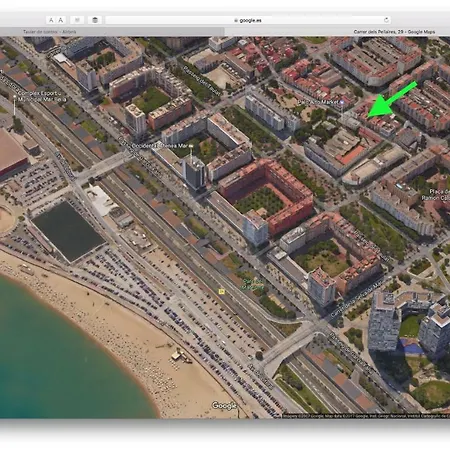The height and width of the screenshot is (450, 450).
Task: Click the Passeig del Taulat street label
Action: (202, 80)
